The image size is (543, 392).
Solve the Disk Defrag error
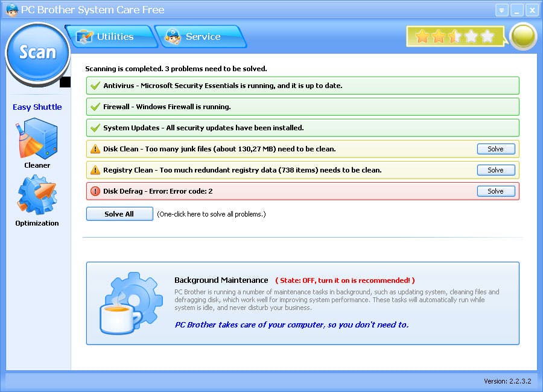496,191
